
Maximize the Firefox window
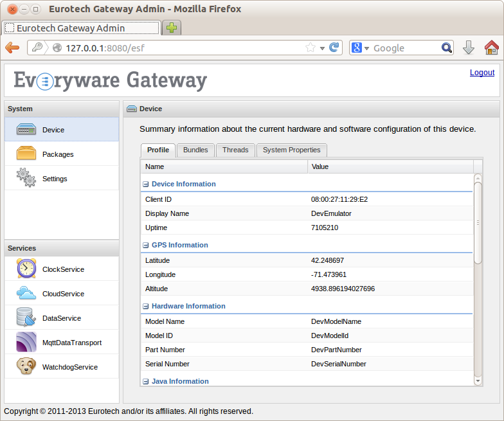point(36,9)
